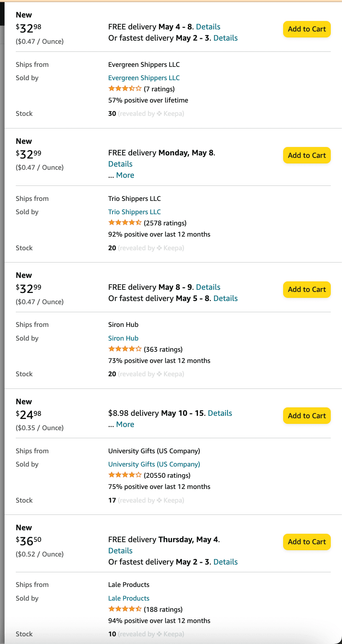Open the Trio Shippers LLC seller page

click(x=134, y=212)
